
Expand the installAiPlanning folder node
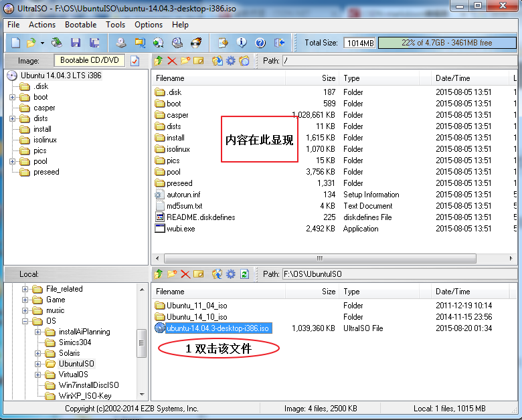coord(37,332)
